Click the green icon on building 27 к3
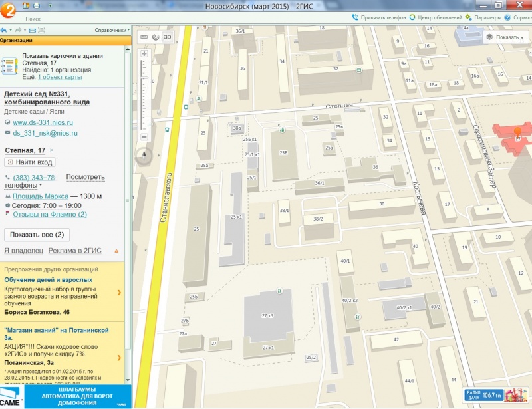The height and width of the screenshot is (409, 532). [279, 291]
